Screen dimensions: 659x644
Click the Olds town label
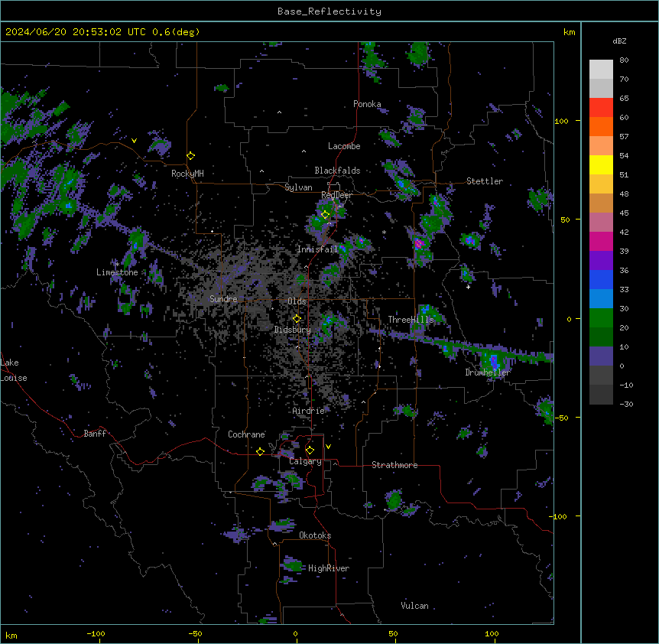coord(297,301)
